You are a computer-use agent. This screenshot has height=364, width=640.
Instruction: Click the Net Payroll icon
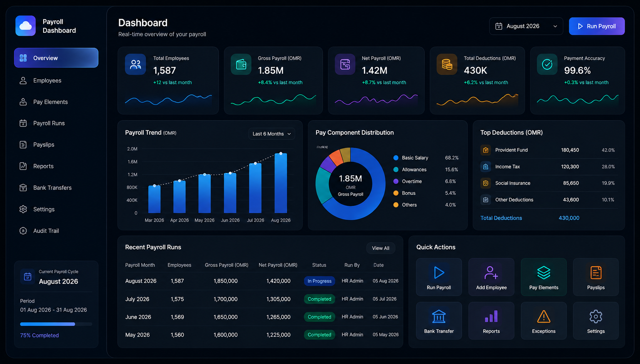pos(345,64)
